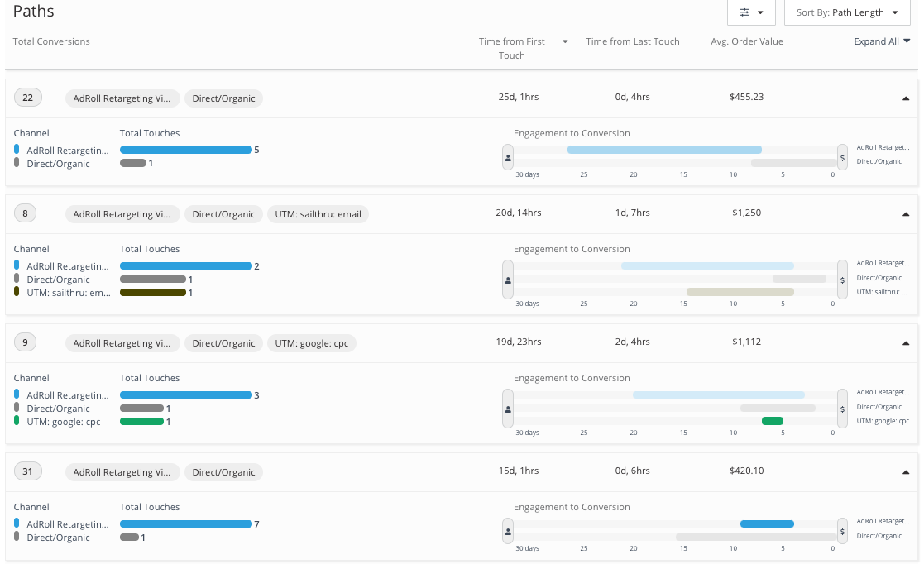Viewport: 924px width, 564px height.
Task: Click dollar icon in 22-conversion path timeline
Action: click(842, 156)
